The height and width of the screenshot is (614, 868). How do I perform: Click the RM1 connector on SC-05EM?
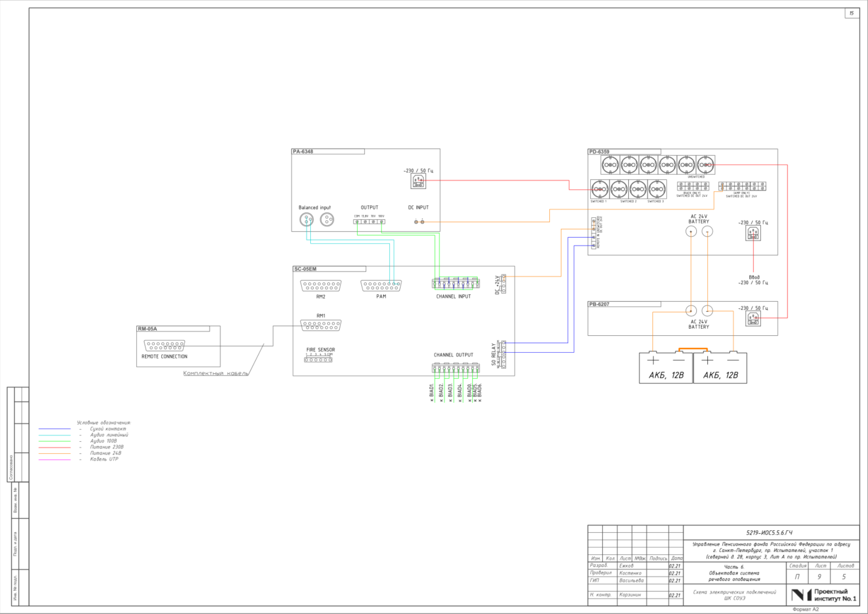pyautogui.click(x=320, y=326)
